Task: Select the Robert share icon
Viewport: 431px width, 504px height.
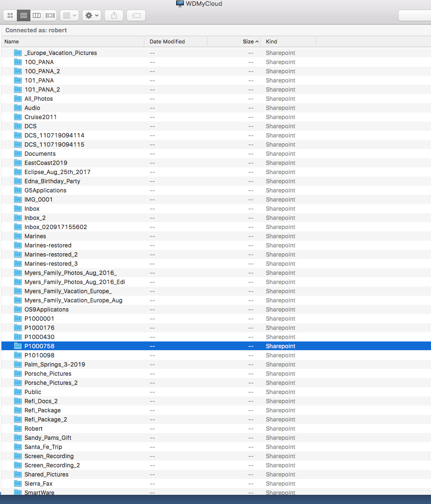Action: pyautogui.click(x=18, y=428)
